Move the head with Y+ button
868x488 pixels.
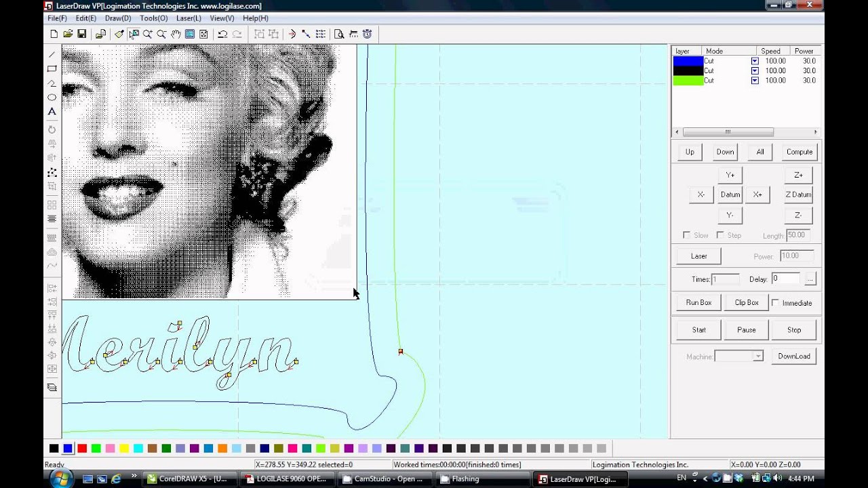[x=730, y=175]
